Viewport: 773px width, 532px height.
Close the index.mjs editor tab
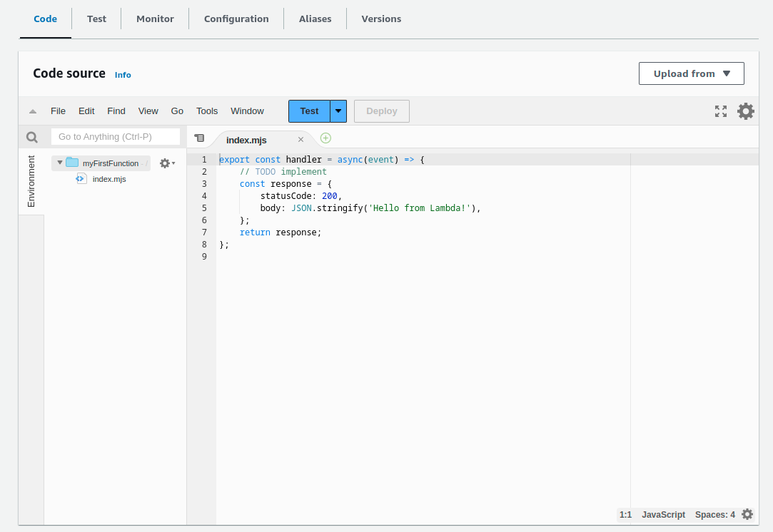[300, 140]
